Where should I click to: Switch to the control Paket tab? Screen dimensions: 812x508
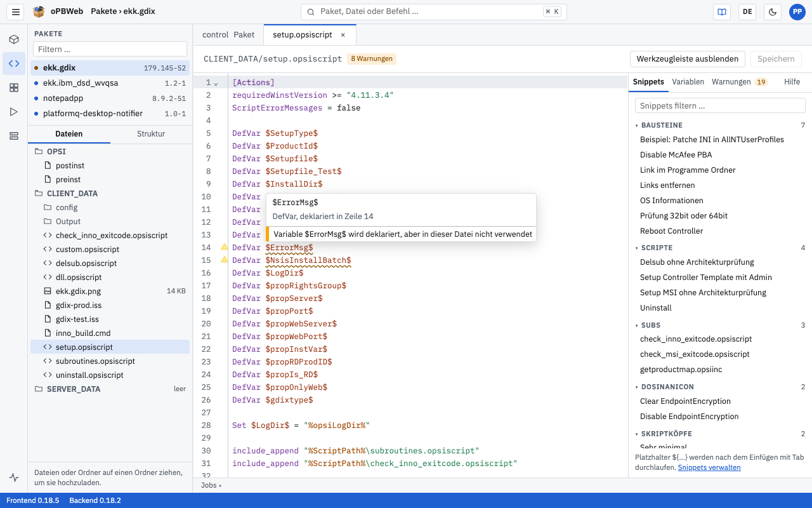click(x=228, y=35)
